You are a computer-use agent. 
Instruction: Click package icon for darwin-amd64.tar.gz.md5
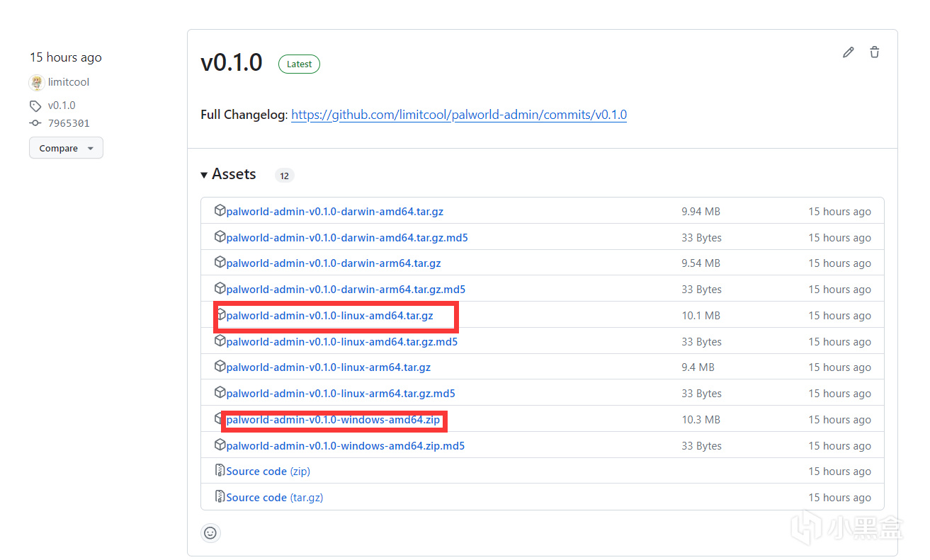coord(220,237)
